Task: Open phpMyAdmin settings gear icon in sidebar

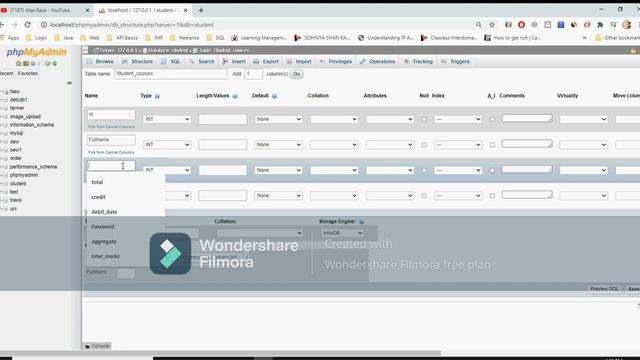Action: [48, 63]
